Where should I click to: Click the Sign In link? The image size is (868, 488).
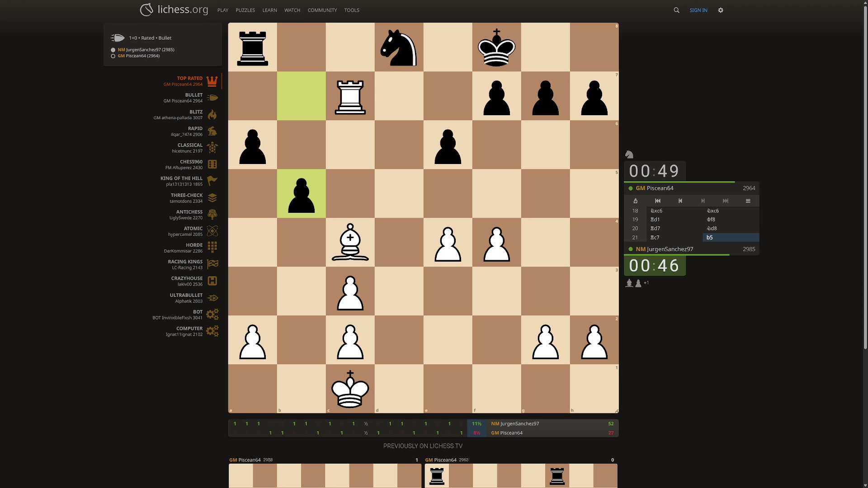[x=698, y=10]
